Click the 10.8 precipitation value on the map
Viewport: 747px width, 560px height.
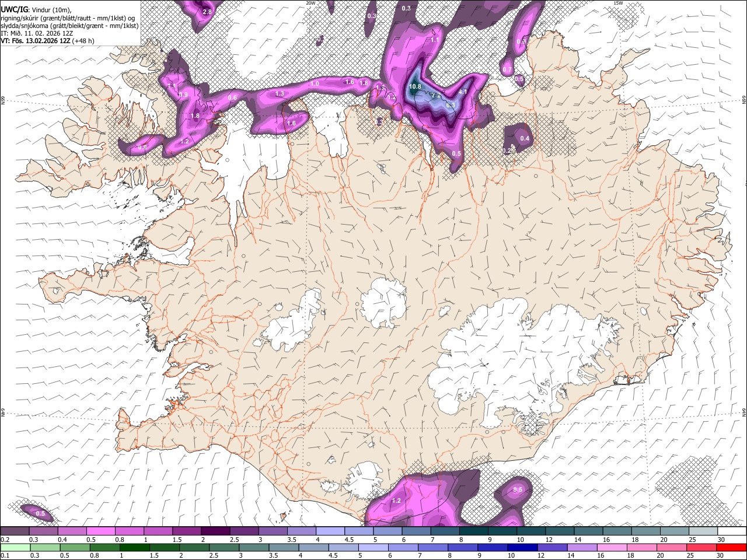click(415, 87)
